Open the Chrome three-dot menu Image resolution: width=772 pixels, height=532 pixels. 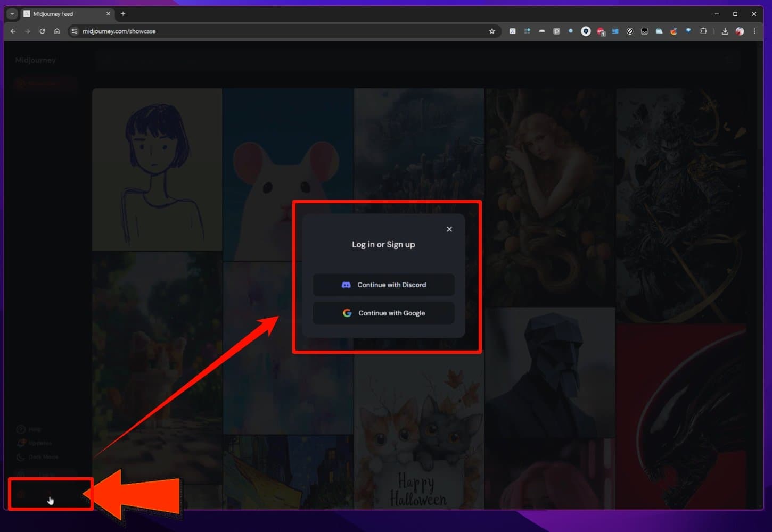click(x=754, y=31)
